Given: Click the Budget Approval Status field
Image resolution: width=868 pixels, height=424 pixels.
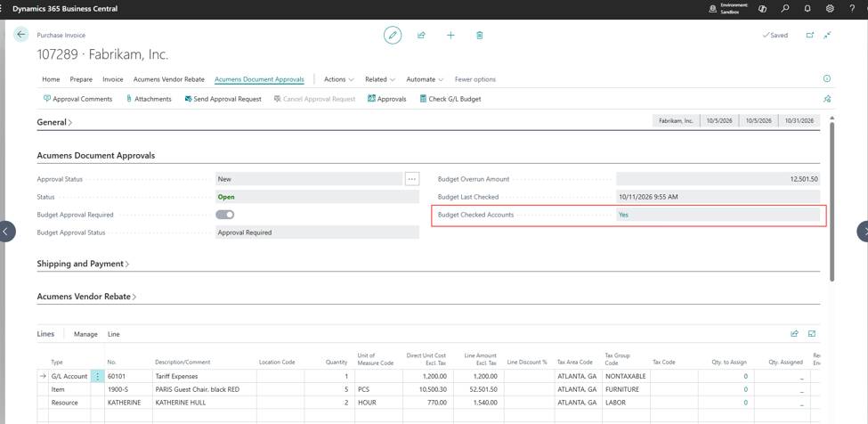Looking at the screenshot, I should click(x=317, y=232).
